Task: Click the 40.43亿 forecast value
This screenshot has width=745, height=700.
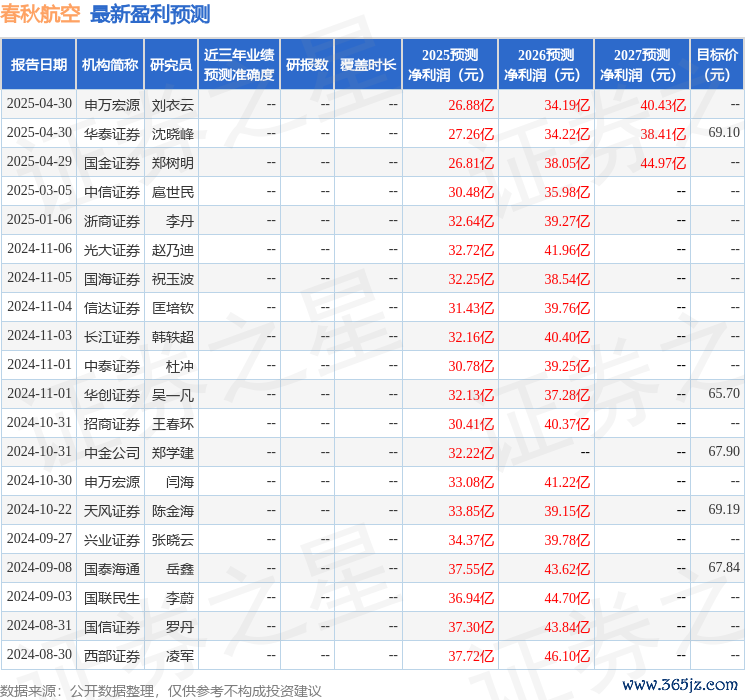Action: 663,105
